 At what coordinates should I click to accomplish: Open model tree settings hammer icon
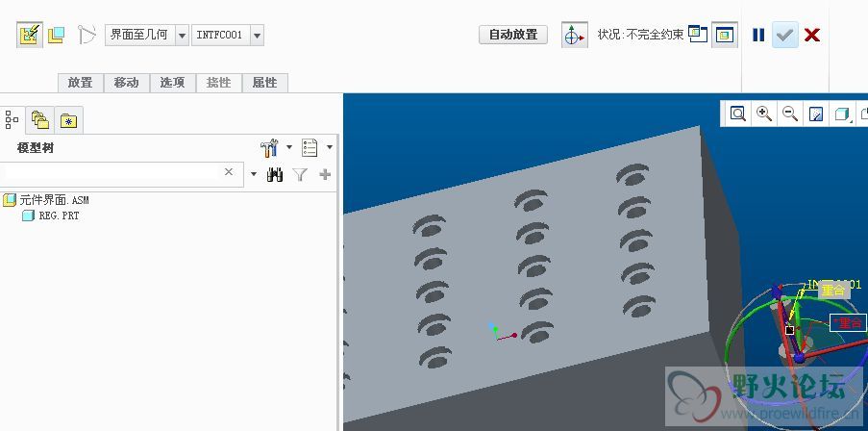coord(269,148)
